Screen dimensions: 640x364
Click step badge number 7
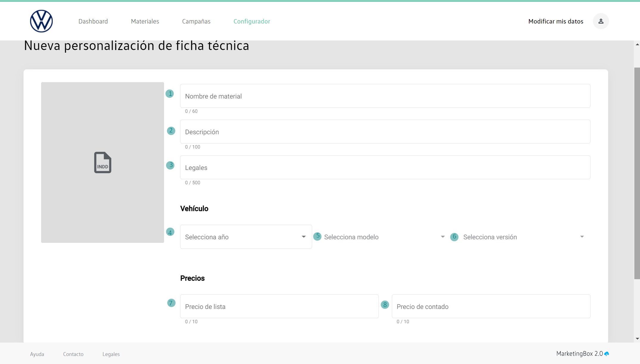click(x=171, y=303)
